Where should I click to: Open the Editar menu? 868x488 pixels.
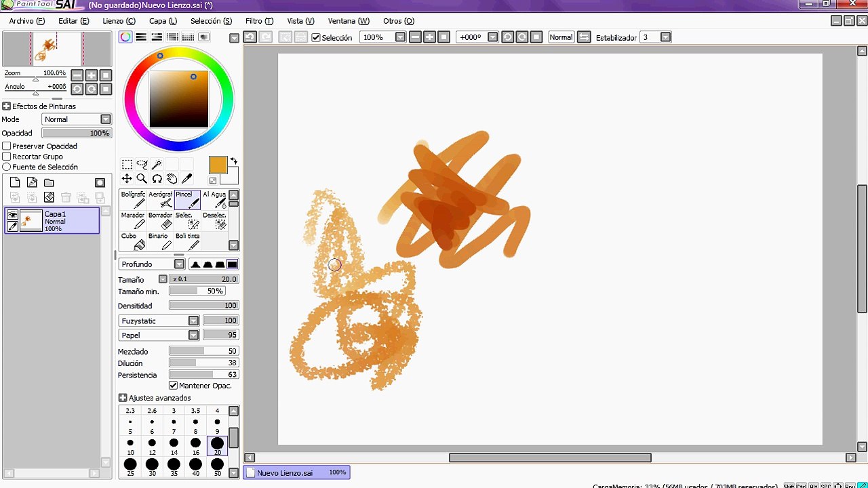click(x=73, y=21)
